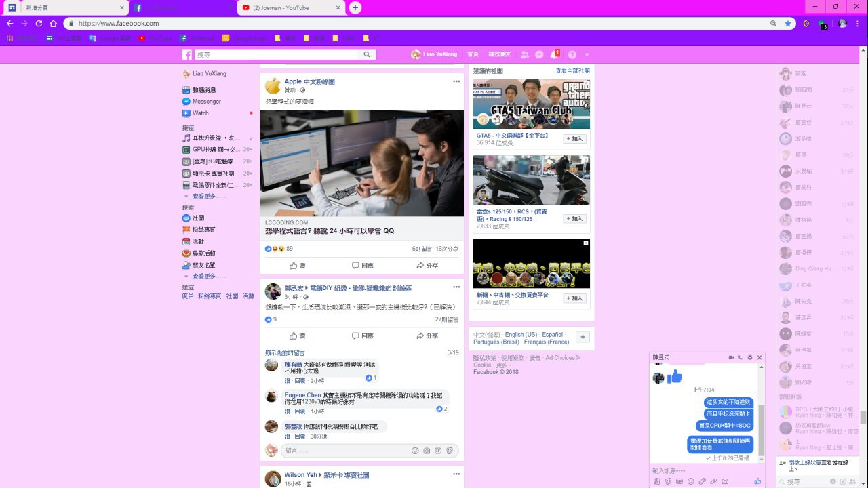Attach a photo to the comment

[427, 451]
